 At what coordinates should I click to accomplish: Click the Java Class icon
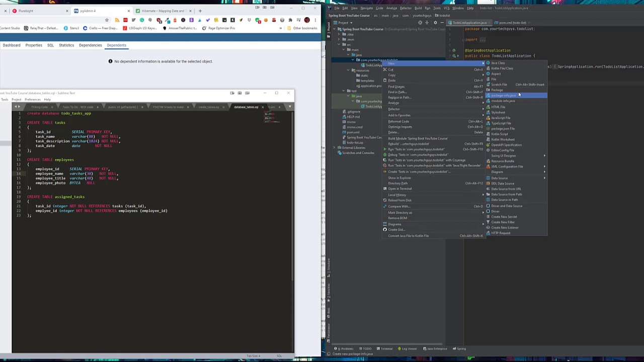488,63
